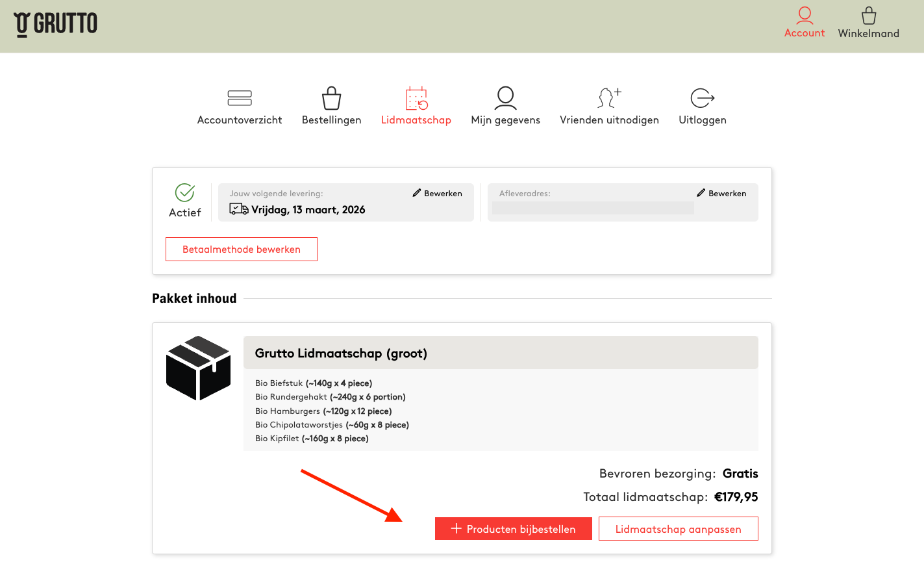
Task: Click the Vrienden uitnodigen icon
Action: click(609, 98)
